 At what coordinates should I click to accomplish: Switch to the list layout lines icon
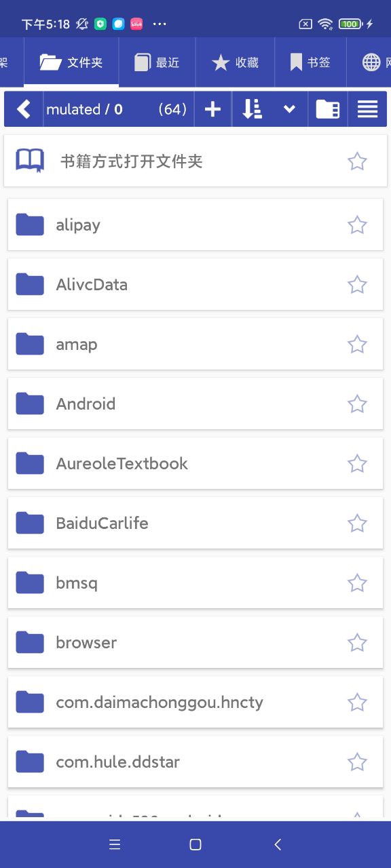tap(367, 109)
